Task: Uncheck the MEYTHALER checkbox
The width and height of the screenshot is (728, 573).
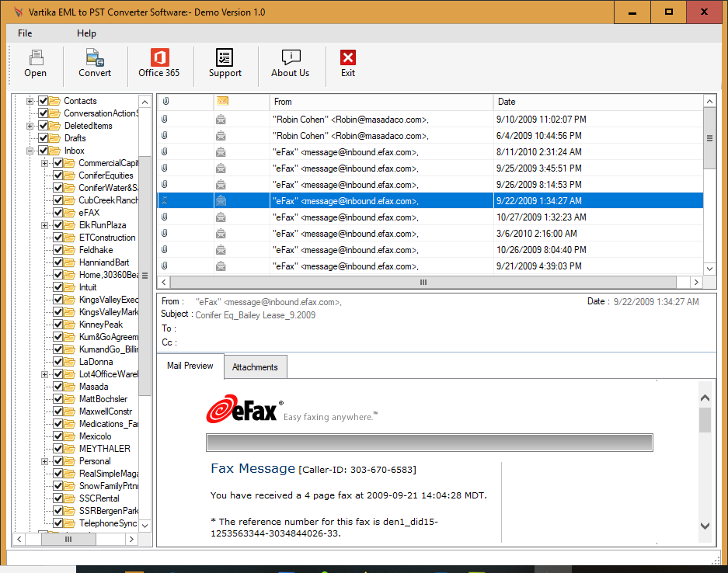Action: coord(58,449)
